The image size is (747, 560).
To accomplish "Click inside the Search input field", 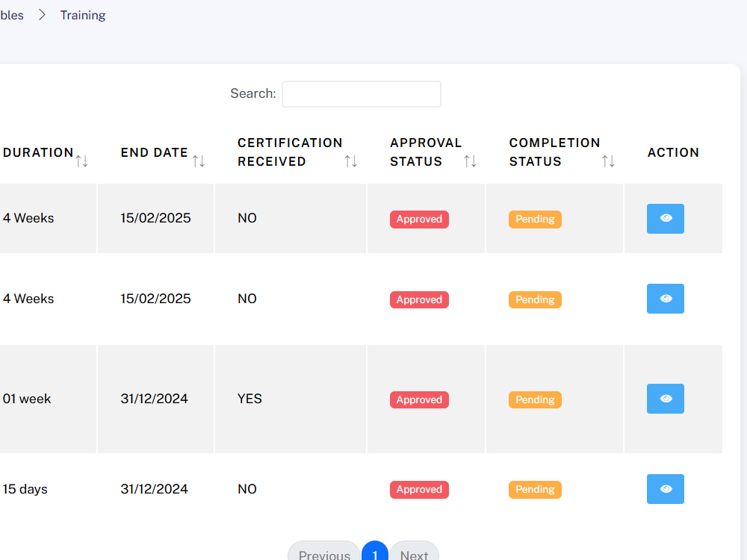I will coord(361,94).
